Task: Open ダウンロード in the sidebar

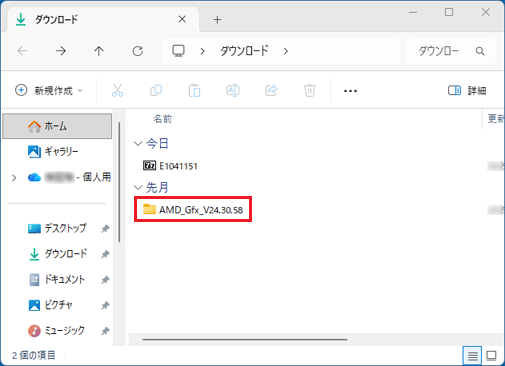Action: coord(57,254)
